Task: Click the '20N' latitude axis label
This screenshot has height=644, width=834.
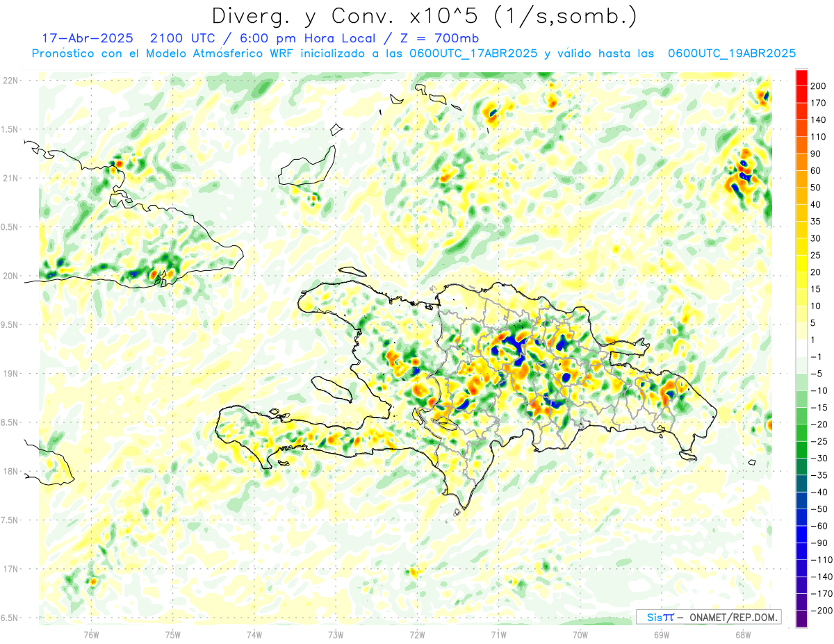Action: pos(11,276)
